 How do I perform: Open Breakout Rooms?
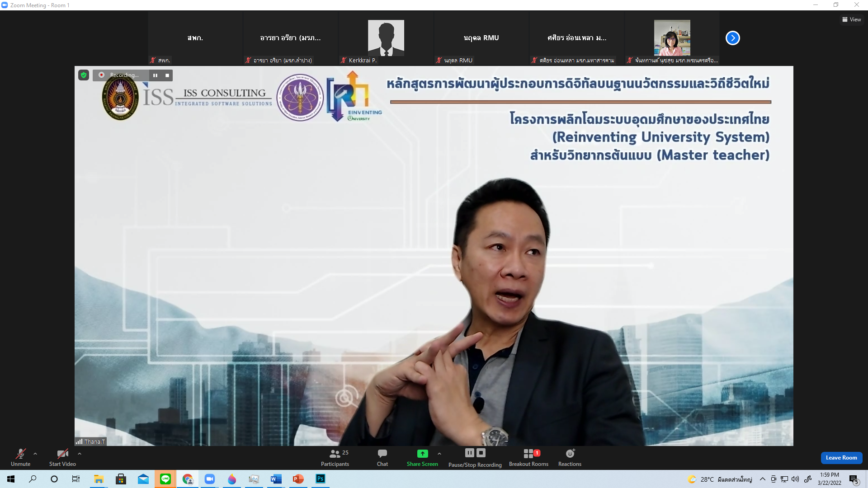[528, 457]
